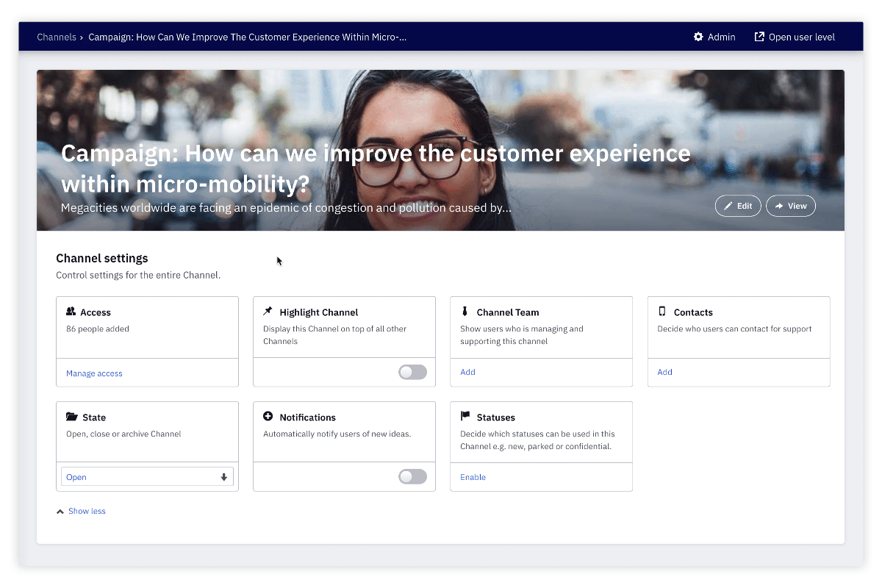Viewport: 882px width, 588px height.
Task: Click the Contacts phone icon
Action: [x=661, y=312]
